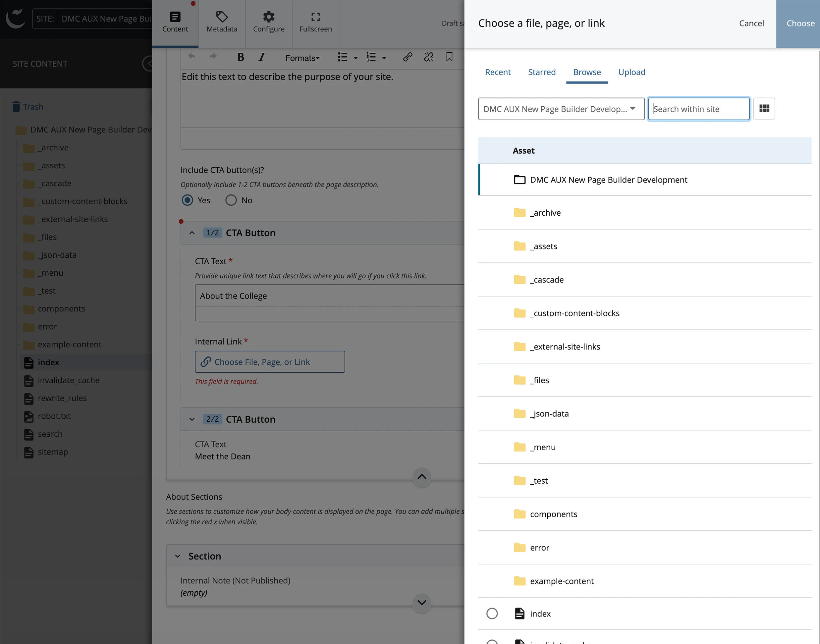The width and height of the screenshot is (820, 644).
Task: Switch to grid view in asset chooser
Action: 764,109
